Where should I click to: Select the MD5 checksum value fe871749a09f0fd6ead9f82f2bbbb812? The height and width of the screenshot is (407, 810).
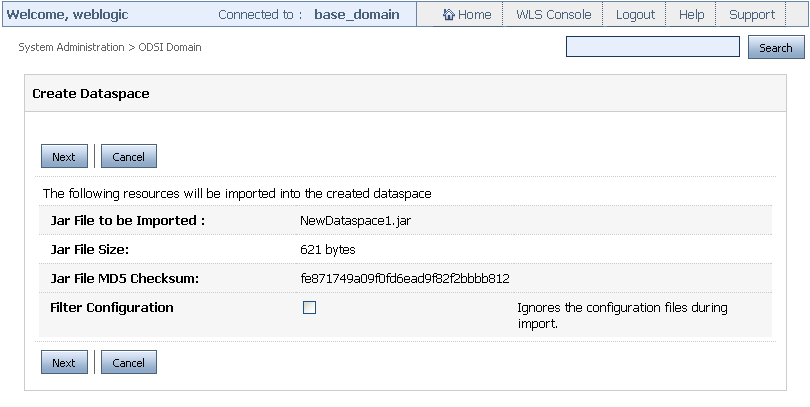pos(405,279)
